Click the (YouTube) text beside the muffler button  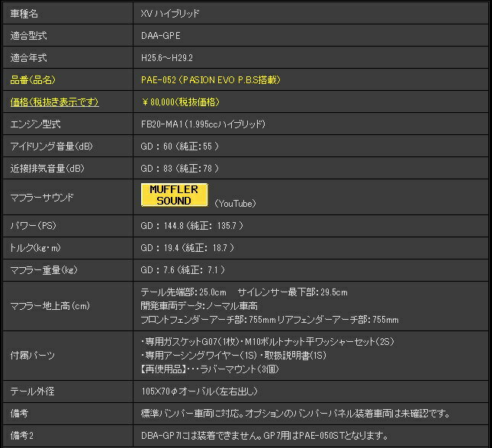click(x=234, y=204)
